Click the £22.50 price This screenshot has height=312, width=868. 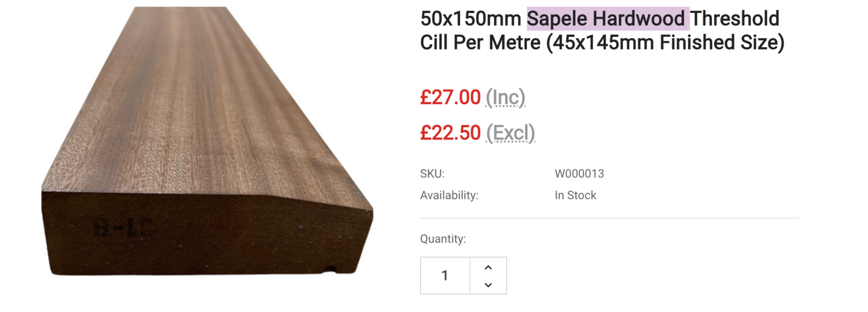point(450,133)
